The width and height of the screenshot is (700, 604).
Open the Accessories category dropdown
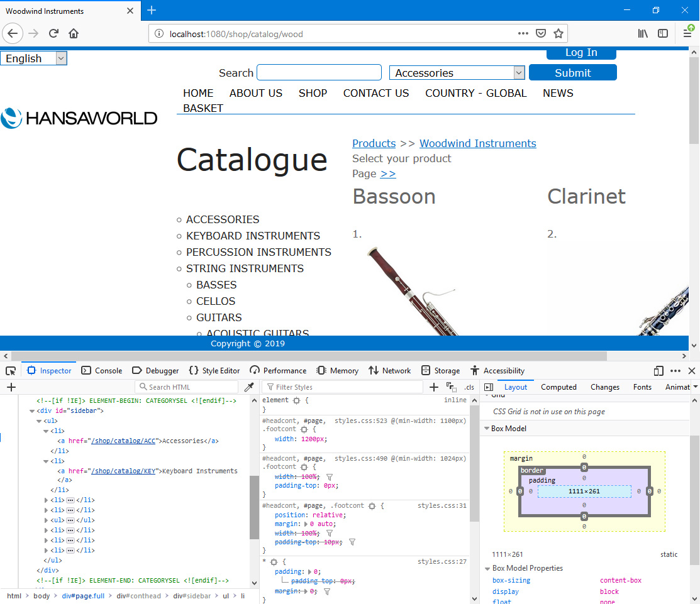coord(457,73)
